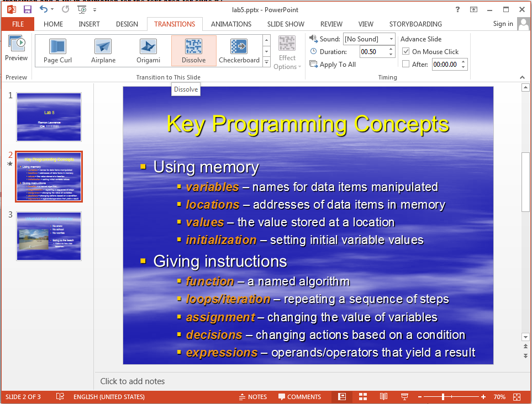
Task: Go to next slide double-arrow button
Action: [525, 356]
